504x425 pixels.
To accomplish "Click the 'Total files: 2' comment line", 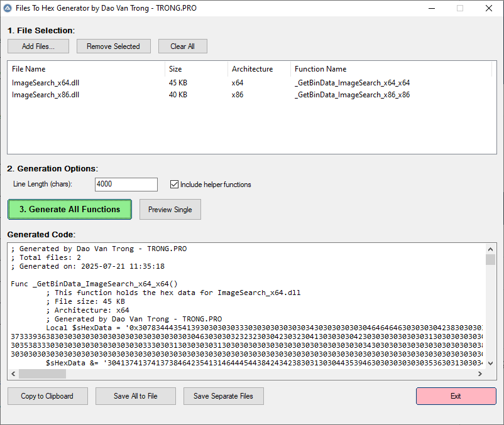I will coord(46,257).
